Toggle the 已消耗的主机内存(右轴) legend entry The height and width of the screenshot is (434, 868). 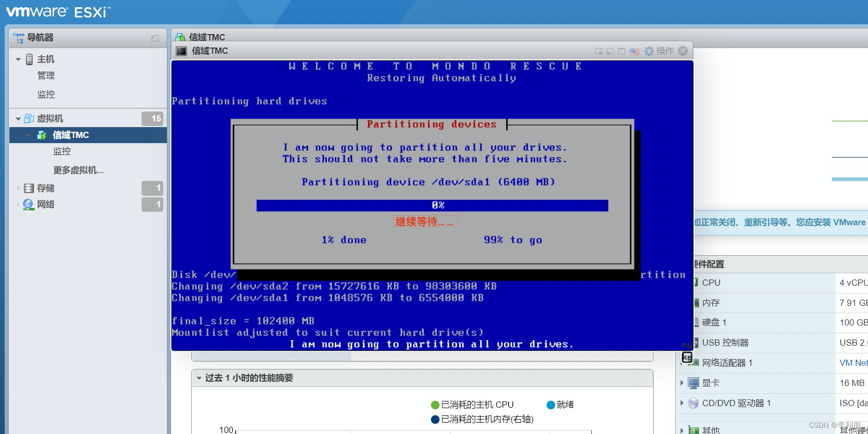[482, 420]
